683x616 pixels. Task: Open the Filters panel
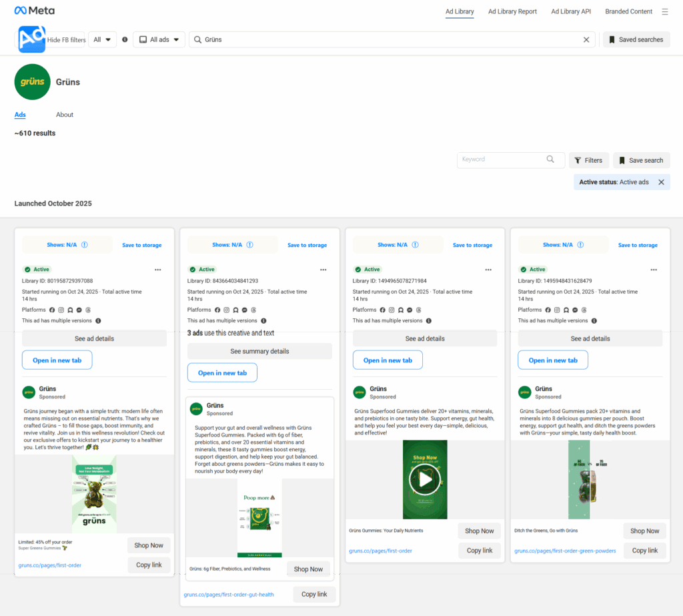click(x=588, y=160)
